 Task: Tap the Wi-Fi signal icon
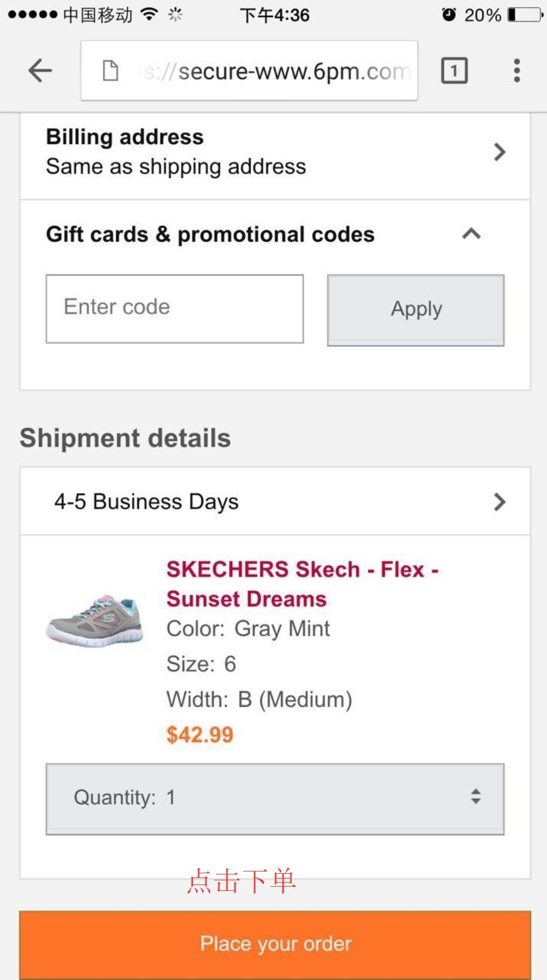tap(150, 15)
